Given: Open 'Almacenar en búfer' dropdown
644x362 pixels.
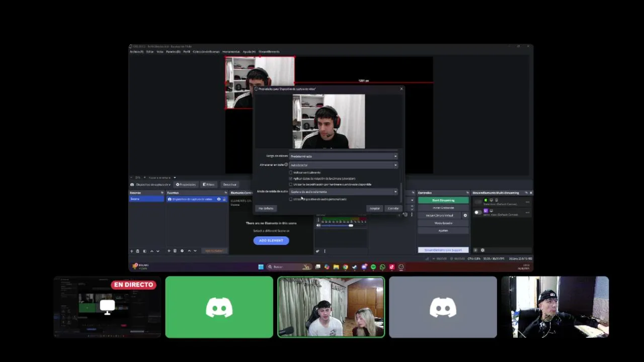Looking at the screenshot, I should click(343, 165).
